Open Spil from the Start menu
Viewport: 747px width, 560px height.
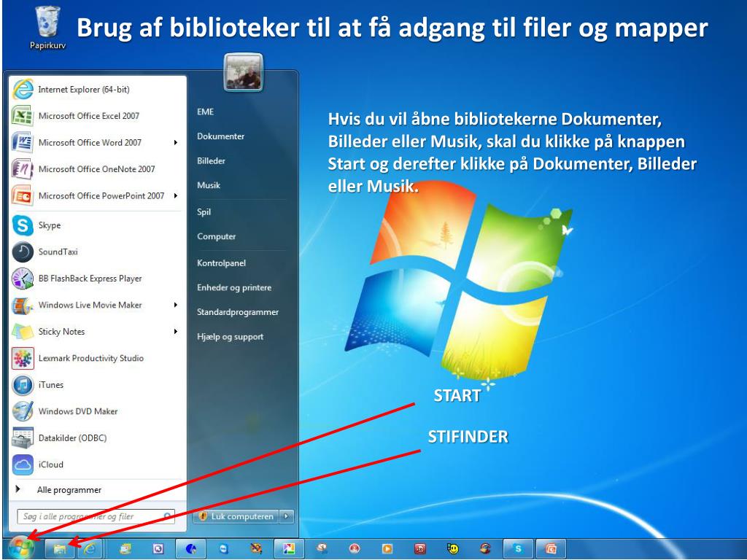204,212
